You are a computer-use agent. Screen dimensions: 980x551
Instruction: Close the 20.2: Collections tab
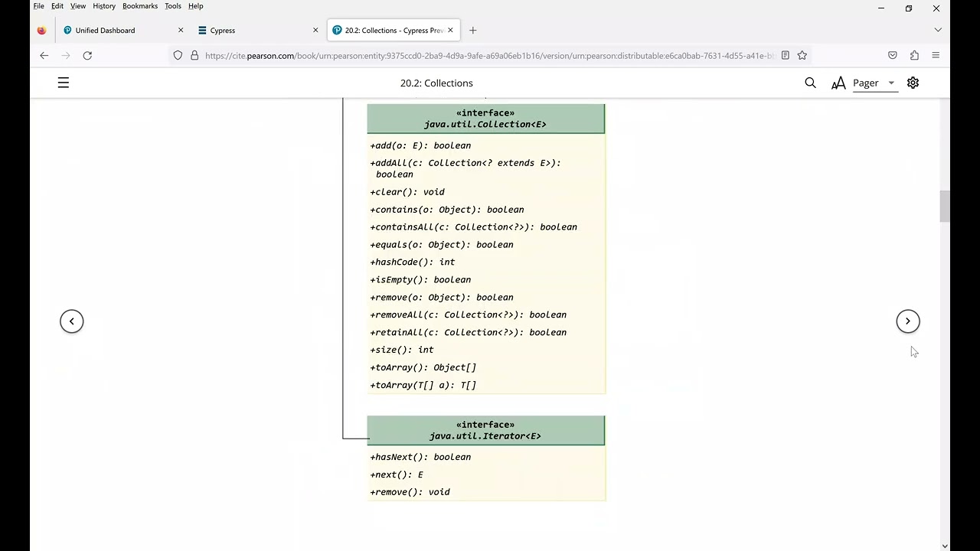450,31
